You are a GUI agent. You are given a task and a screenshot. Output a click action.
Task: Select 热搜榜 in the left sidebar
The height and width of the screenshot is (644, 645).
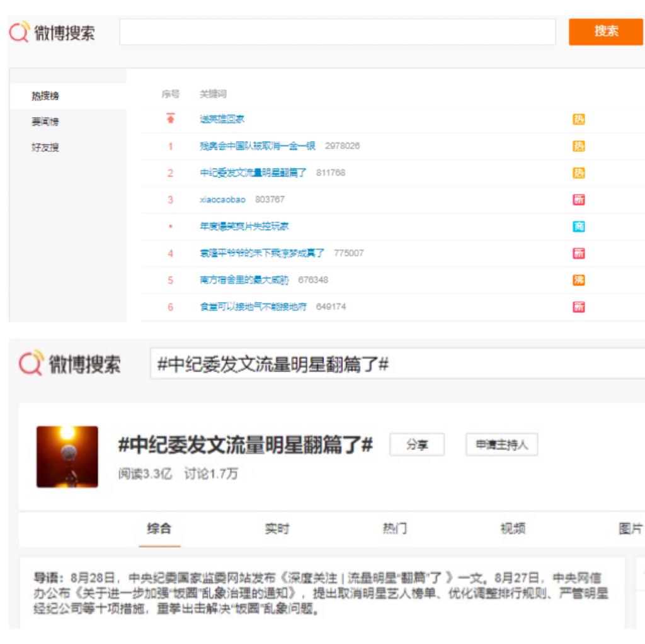pos(45,96)
